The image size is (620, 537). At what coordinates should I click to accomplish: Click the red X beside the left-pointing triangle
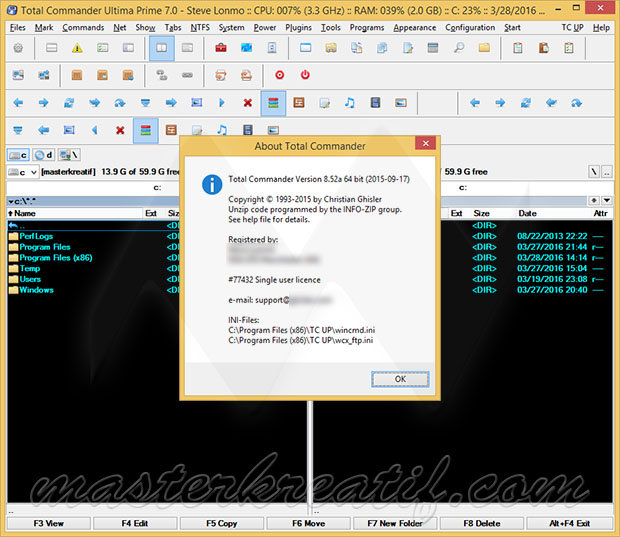coord(120,130)
